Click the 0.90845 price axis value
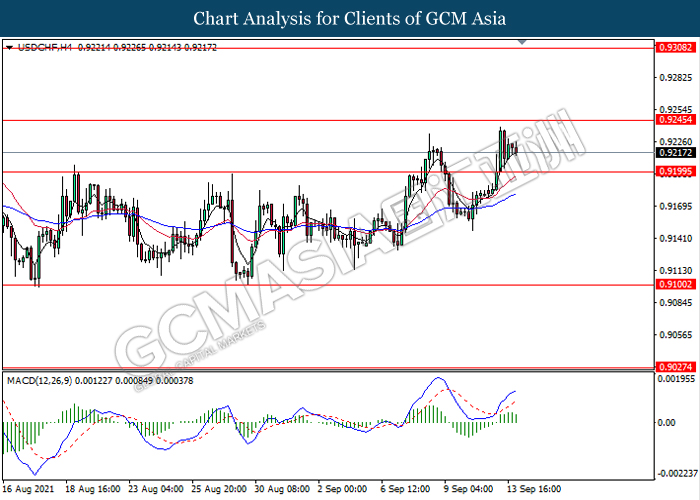Screen dimensions: 700x500 [x=676, y=303]
